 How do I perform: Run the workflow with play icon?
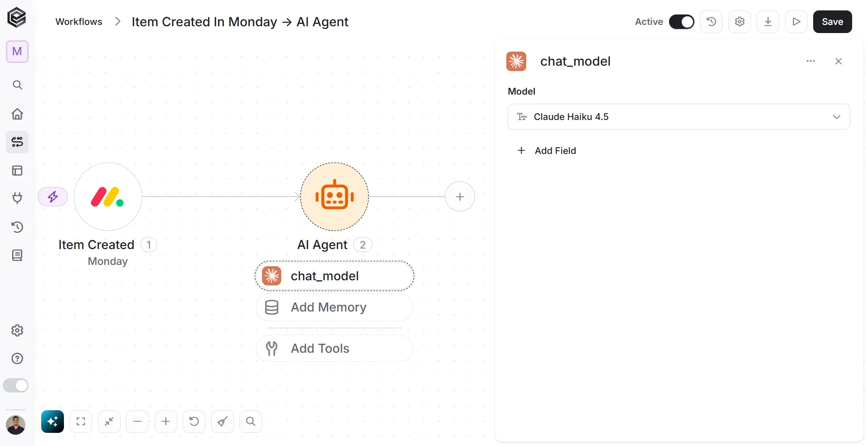[x=796, y=22]
